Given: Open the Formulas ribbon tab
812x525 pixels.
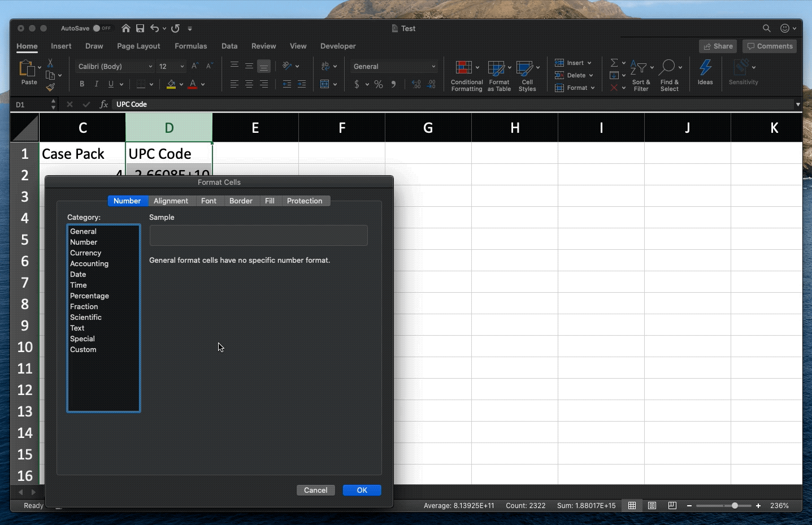Looking at the screenshot, I should point(190,46).
